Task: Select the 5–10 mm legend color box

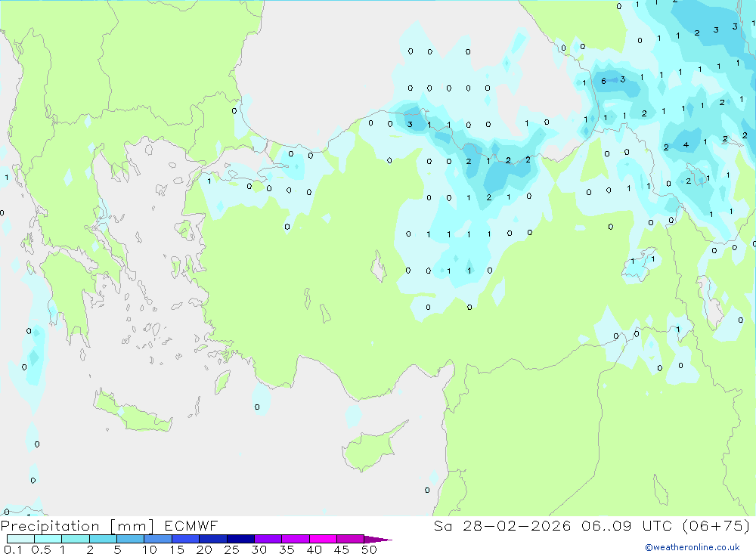Action: [x=131, y=539]
